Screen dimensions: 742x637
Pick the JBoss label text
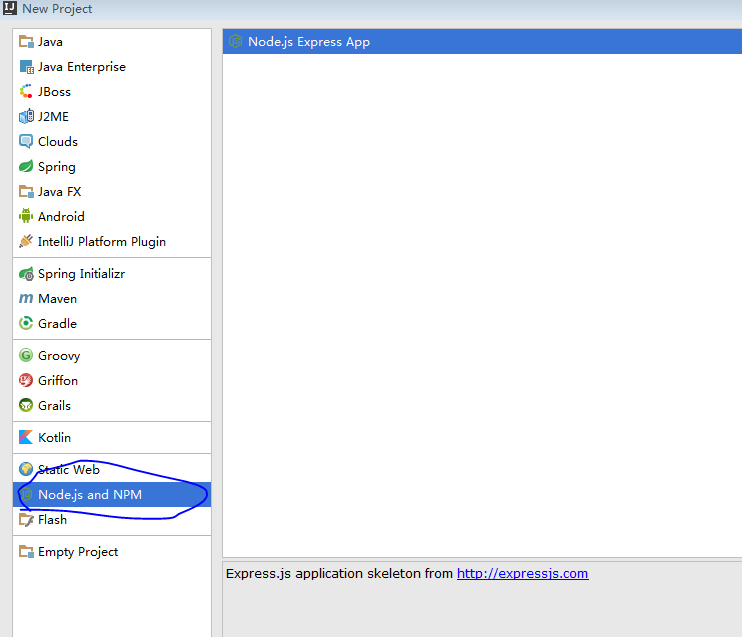[x=54, y=92]
